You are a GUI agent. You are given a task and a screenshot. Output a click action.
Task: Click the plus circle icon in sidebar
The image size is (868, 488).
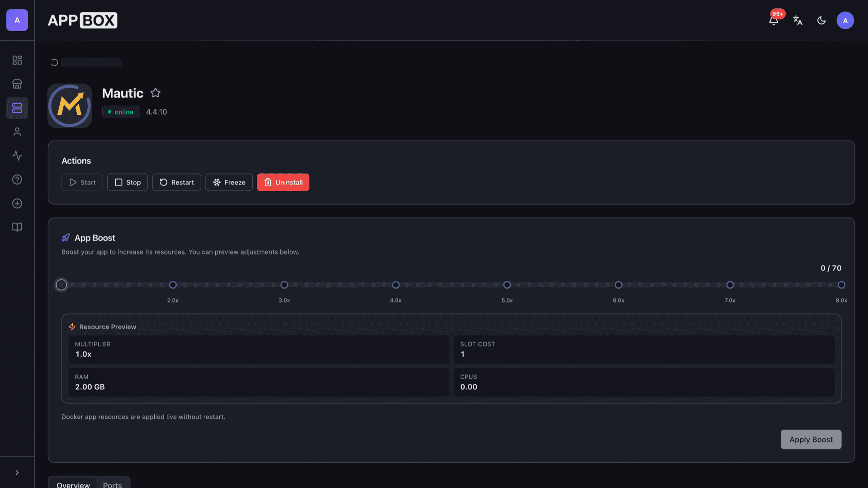(x=17, y=204)
